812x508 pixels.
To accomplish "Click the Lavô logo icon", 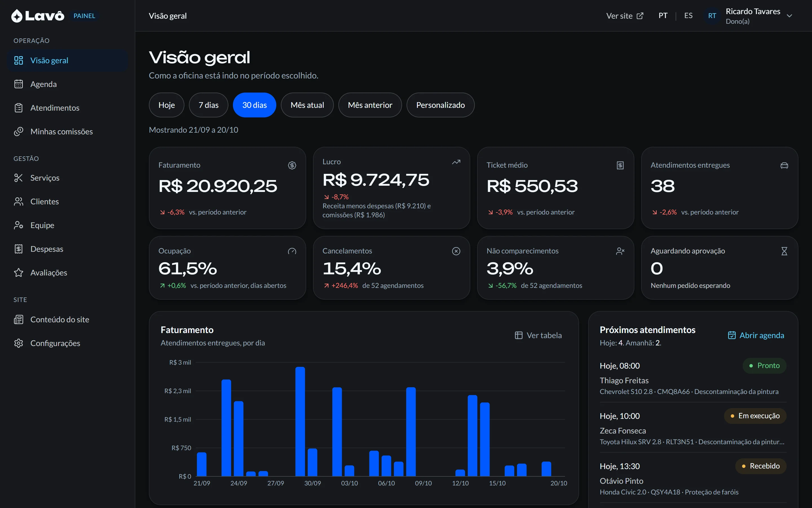I will tap(17, 16).
